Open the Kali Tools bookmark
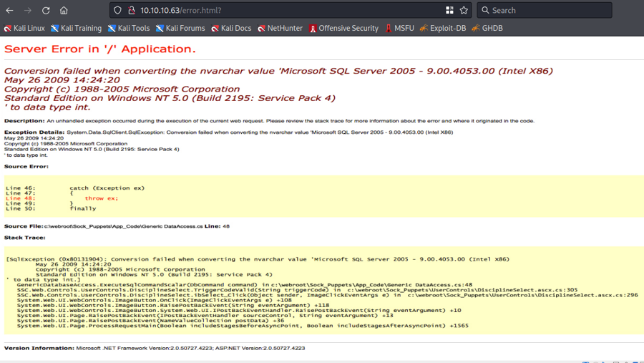This screenshot has height=363, width=644. [x=129, y=29]
